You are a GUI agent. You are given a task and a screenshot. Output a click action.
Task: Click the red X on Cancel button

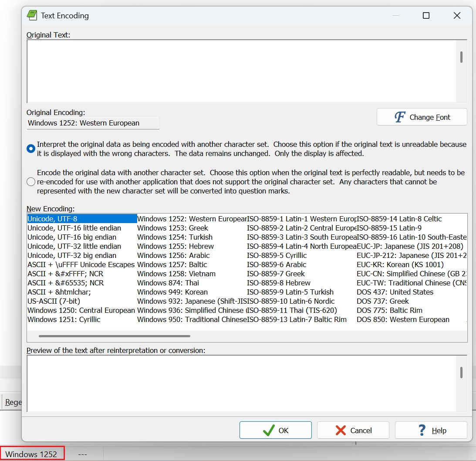click(341, 430)
